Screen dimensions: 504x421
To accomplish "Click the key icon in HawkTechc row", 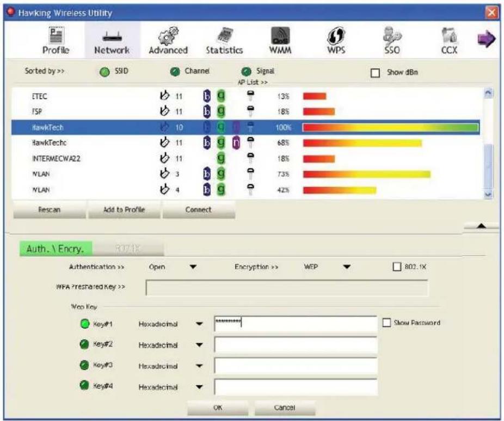I will 250,143.
